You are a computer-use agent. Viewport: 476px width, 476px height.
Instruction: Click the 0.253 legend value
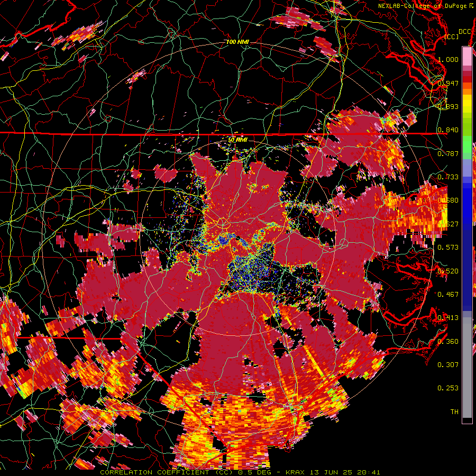tap(448, 388)
